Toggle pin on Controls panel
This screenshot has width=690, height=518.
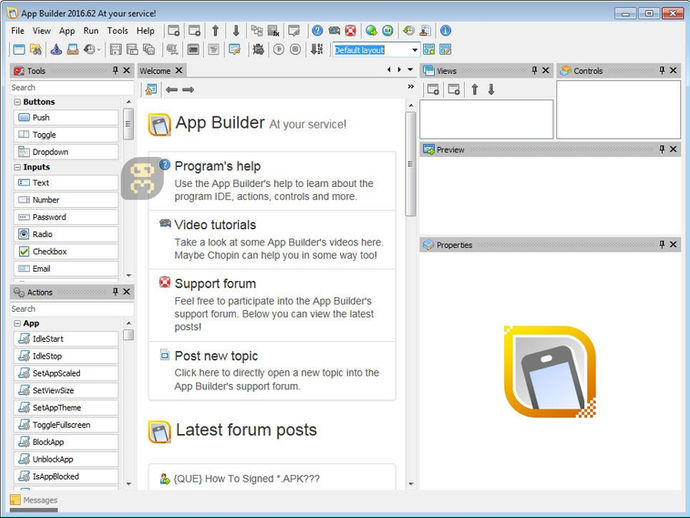click(662, 70)
